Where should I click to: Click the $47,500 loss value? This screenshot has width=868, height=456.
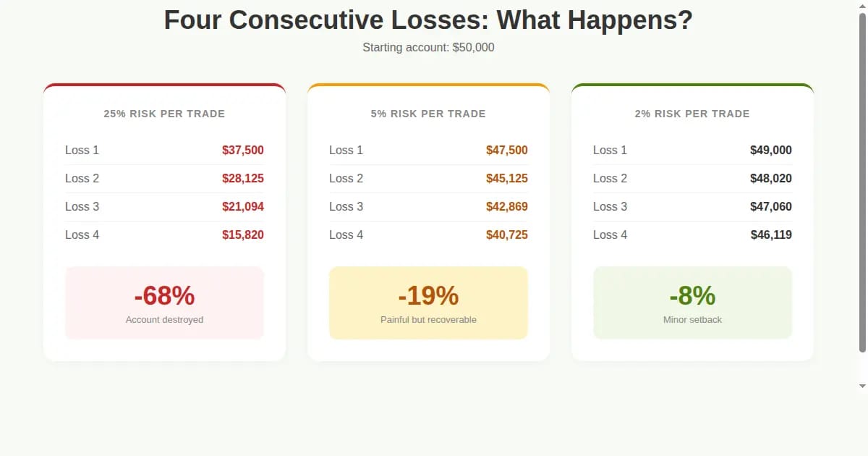506,151
